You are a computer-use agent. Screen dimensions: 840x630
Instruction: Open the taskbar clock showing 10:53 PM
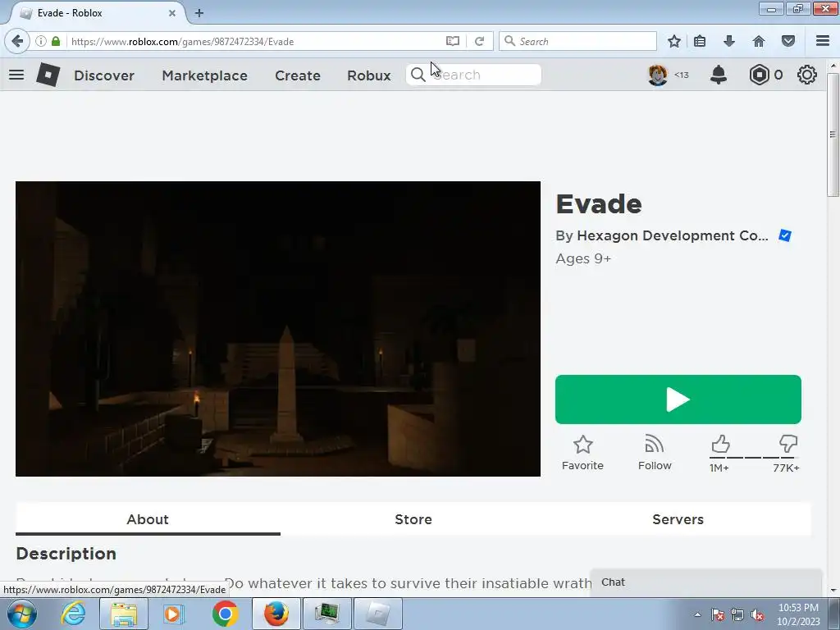[798, 614]
